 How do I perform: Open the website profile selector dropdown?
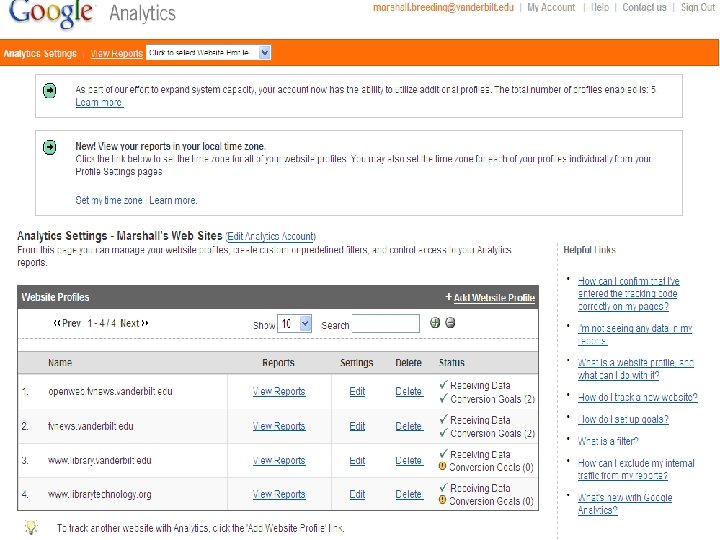click(x=208, y=53)
